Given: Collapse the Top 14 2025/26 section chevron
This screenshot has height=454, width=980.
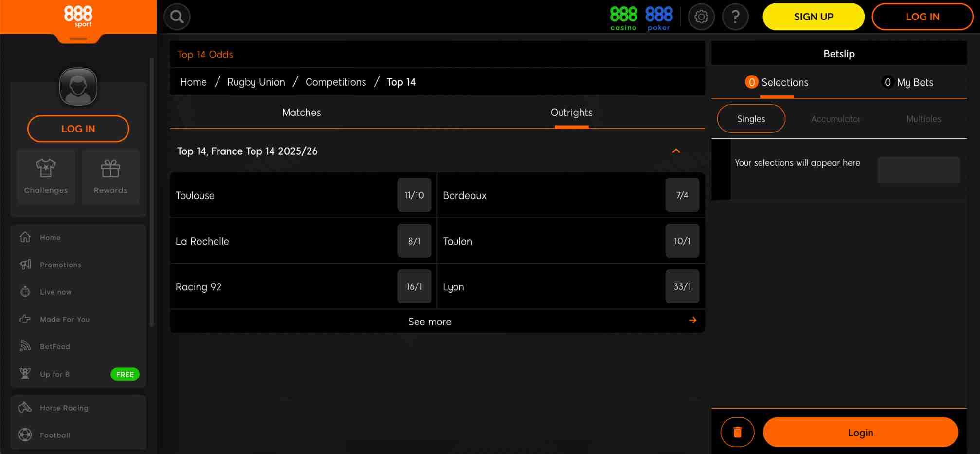Looking at the screenshot, I should 676,151.
